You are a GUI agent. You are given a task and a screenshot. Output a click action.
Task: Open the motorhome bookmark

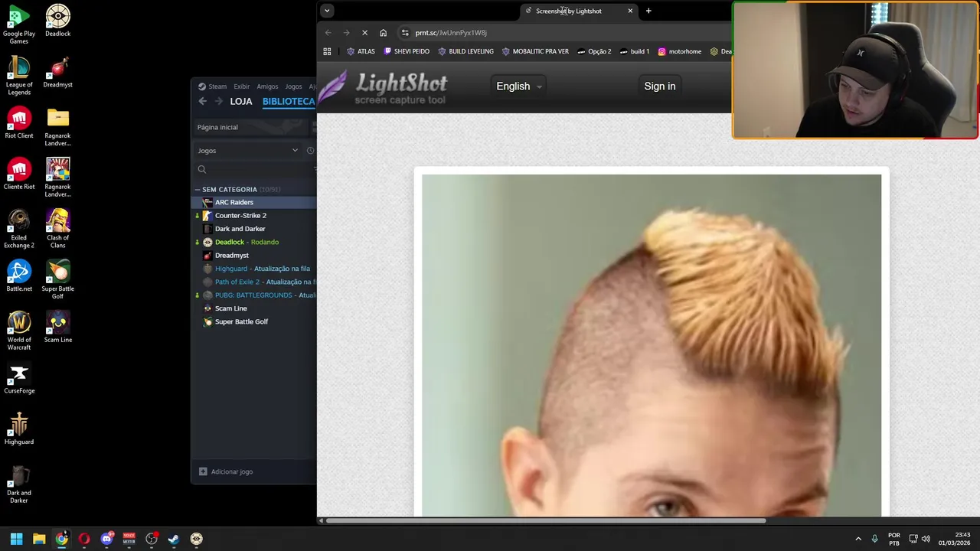tap(680, 51)
